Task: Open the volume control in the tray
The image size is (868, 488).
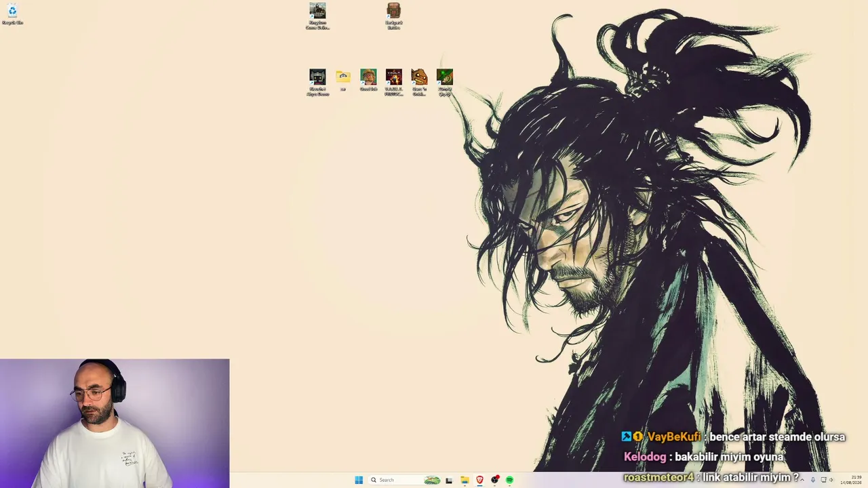Action: point(831,480)
